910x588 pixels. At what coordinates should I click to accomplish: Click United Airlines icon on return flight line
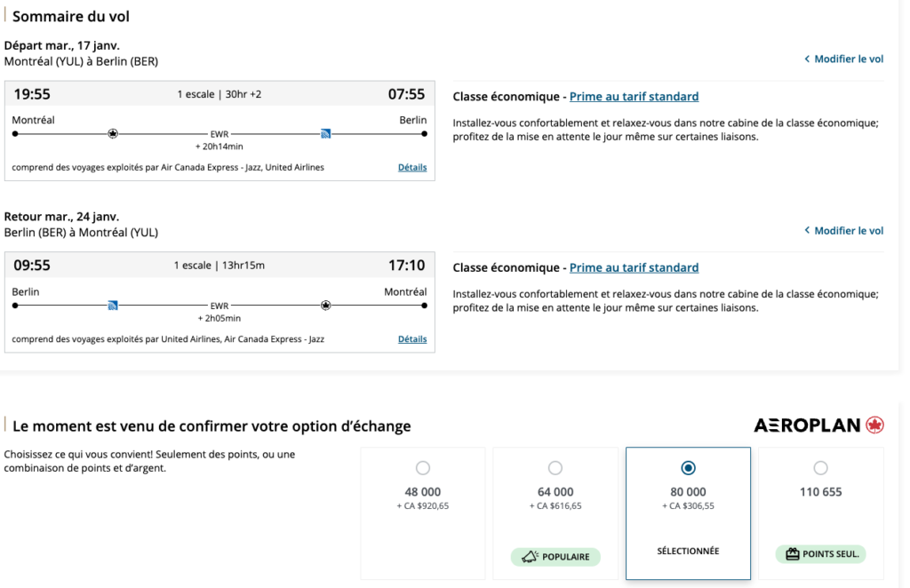click(113, 306)
